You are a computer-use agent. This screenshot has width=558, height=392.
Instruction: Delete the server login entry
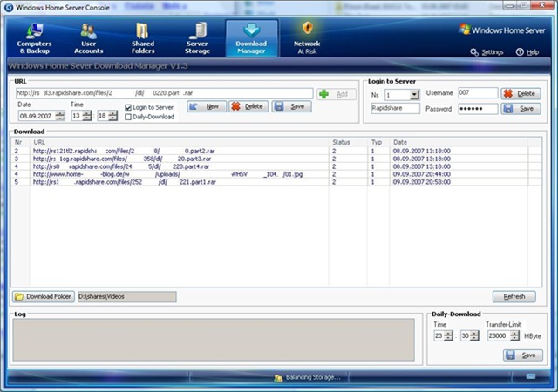pyautogui.click(x=521, y=93)
